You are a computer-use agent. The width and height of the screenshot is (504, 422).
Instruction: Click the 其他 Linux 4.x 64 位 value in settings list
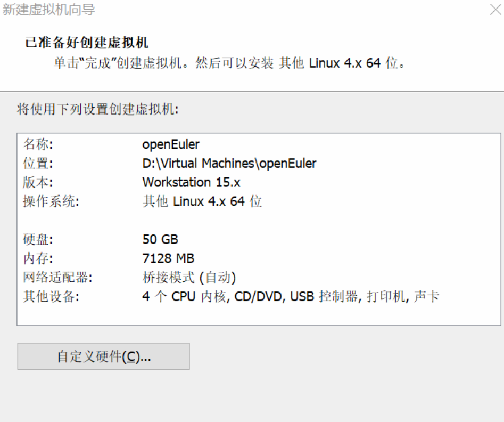coord(202,201)
